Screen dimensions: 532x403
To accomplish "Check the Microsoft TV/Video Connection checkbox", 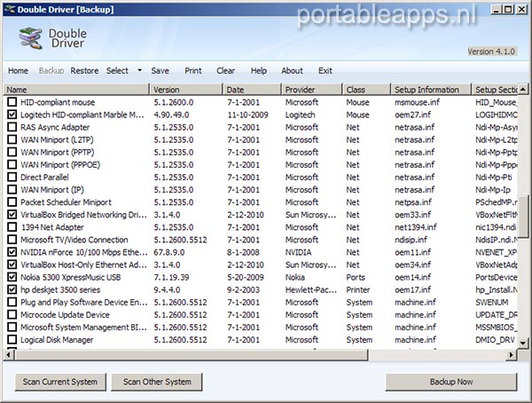I will coord(12,240).
